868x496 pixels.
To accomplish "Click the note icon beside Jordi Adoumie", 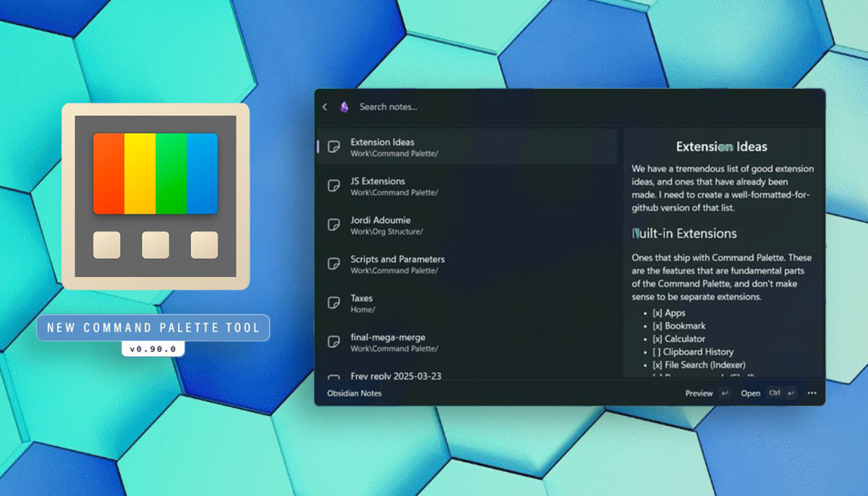I will (333, 225).
